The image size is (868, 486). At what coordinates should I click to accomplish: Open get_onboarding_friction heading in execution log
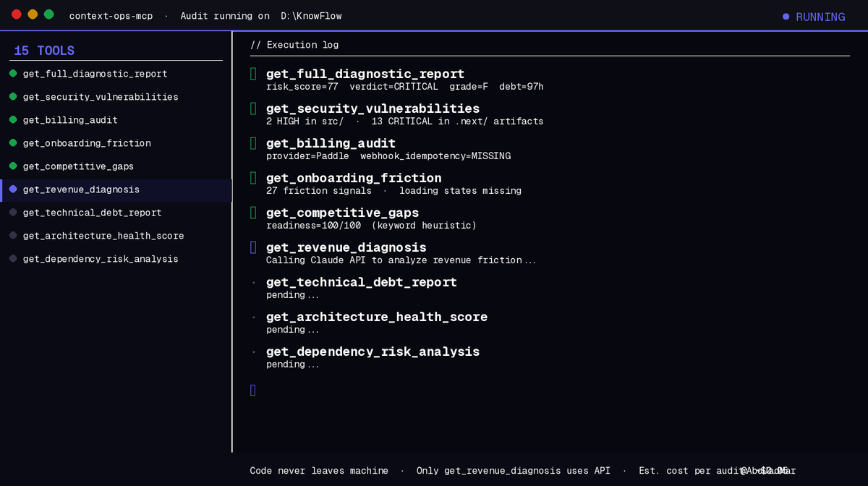click(x=354, y=178)
